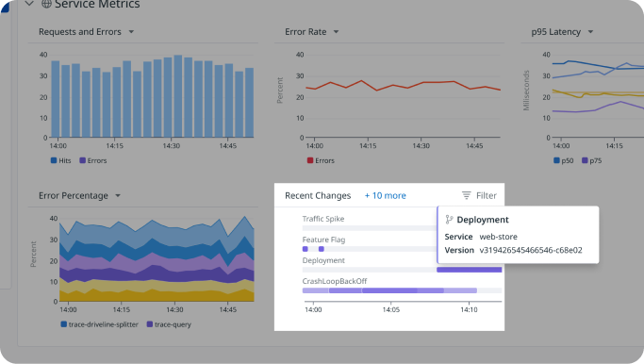This screenshot has width=644, height=364.
Task: Select the CrashLoopBackOff timeline bar
Action: tap(389, 290)
